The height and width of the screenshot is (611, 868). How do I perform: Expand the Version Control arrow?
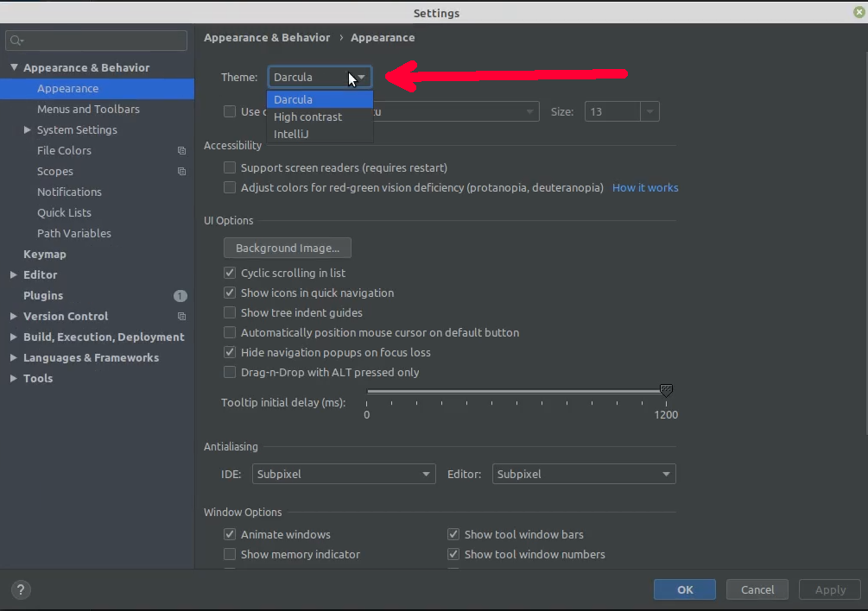(x=14, y=316)
